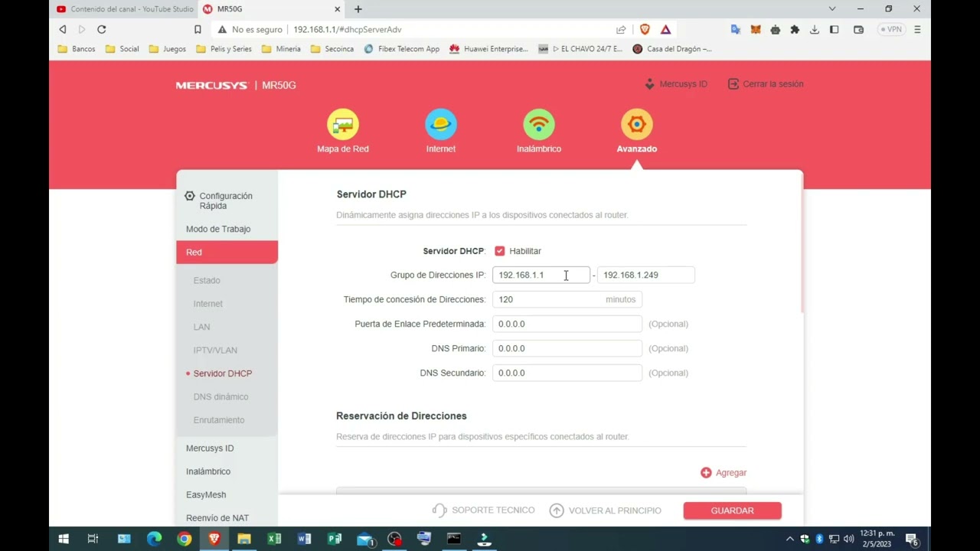Select Internet submenu under Red

208,304
